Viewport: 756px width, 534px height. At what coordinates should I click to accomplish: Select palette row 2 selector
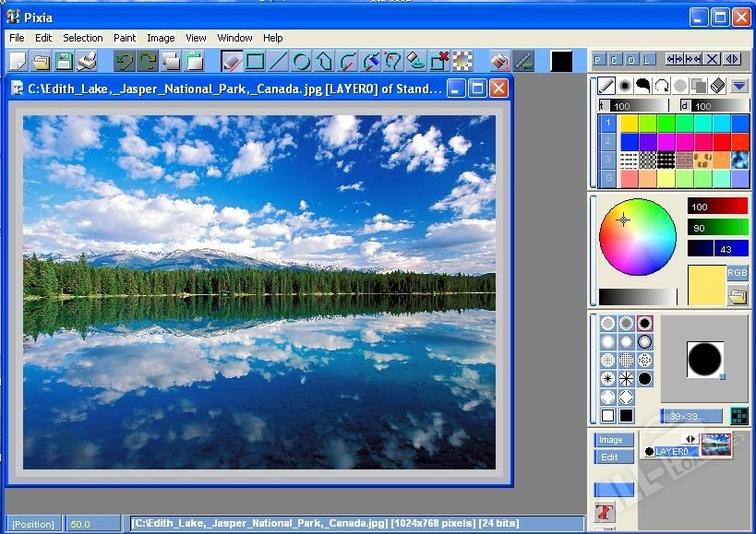[607, 141]
